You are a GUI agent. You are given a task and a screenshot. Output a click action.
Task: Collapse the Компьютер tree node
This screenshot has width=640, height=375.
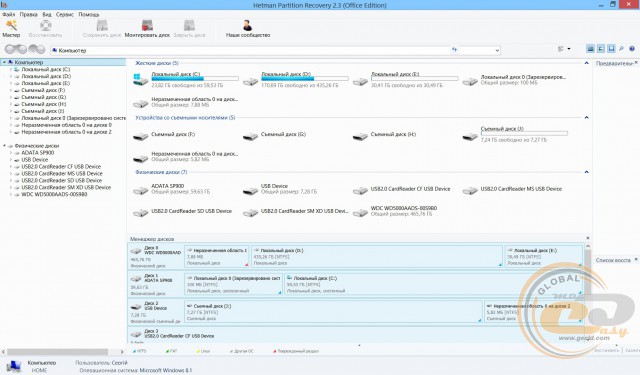click(4, 62)
